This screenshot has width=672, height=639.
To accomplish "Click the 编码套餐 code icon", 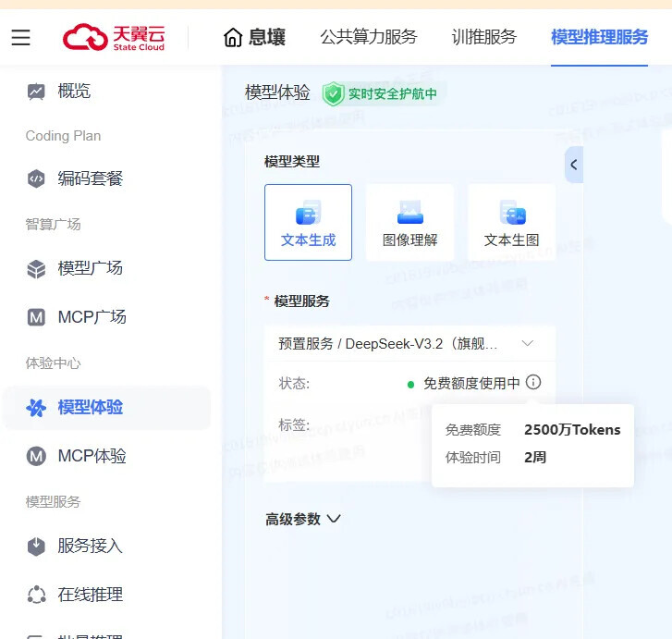I will point(36,179).
